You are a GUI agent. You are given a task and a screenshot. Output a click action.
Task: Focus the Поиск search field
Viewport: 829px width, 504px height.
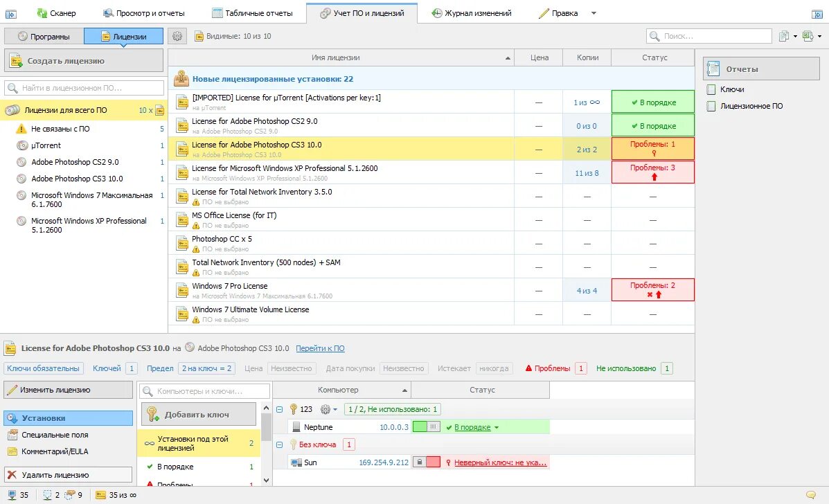pyautogui.click(x=709, y=36)
